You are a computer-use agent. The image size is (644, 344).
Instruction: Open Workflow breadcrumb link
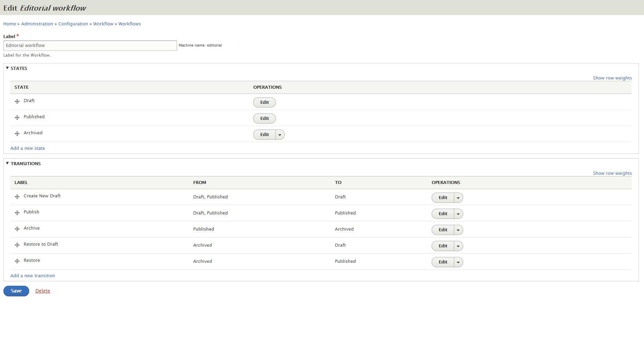103,24
